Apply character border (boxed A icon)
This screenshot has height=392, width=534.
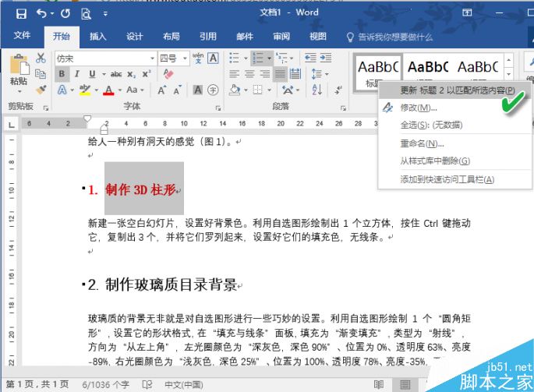tap(214, 58)
